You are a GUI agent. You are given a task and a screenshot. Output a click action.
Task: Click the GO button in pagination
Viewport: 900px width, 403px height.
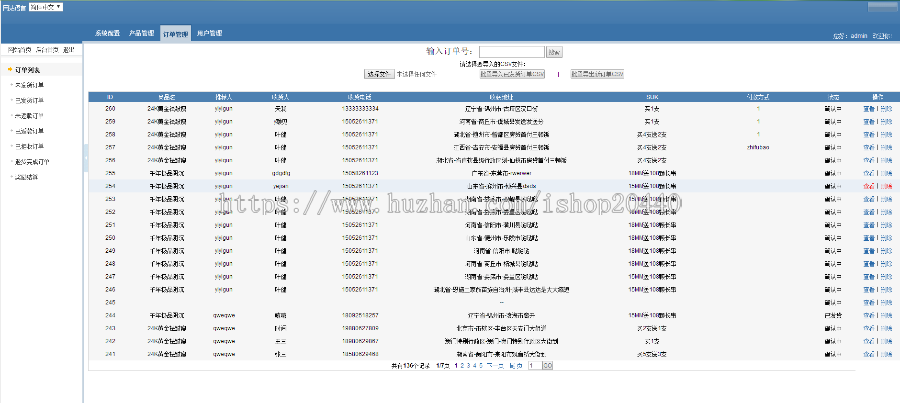pyautogui.click(x=548, y=365)
